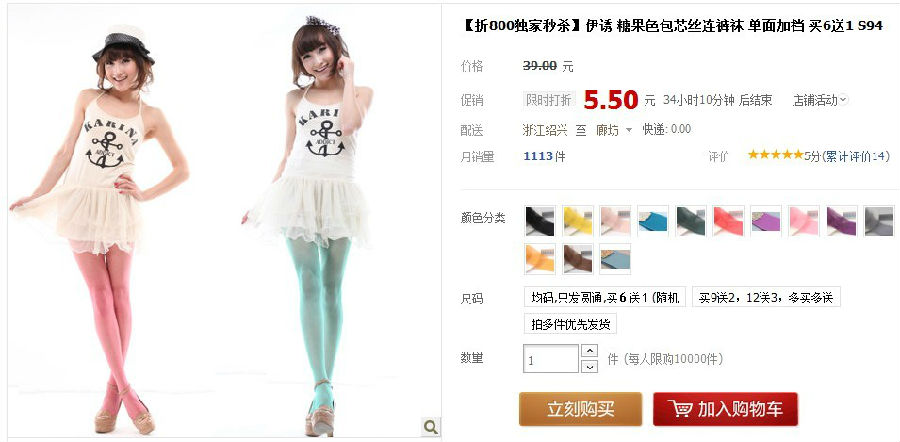Click the 立刻购买 buy now button
The image size is (900, 442).
coord(580,409)
